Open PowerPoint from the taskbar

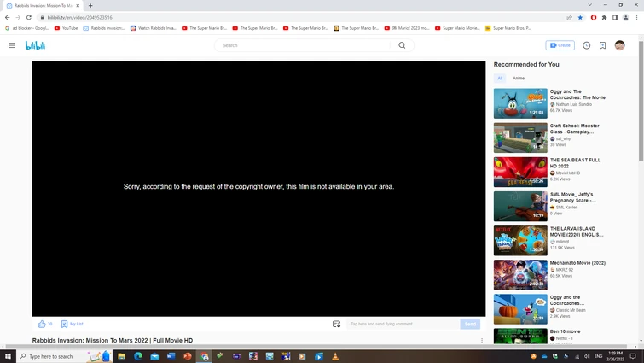tap(188, 356)
